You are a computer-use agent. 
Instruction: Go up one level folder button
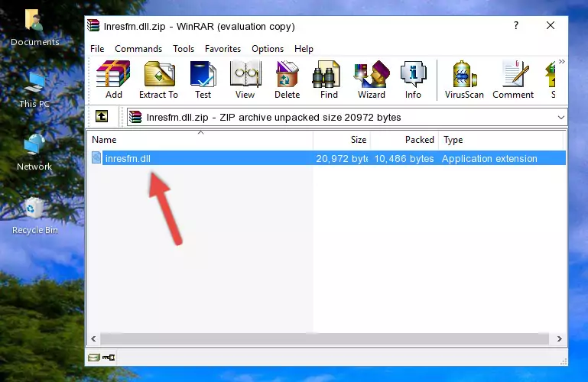tap(102, 116)
